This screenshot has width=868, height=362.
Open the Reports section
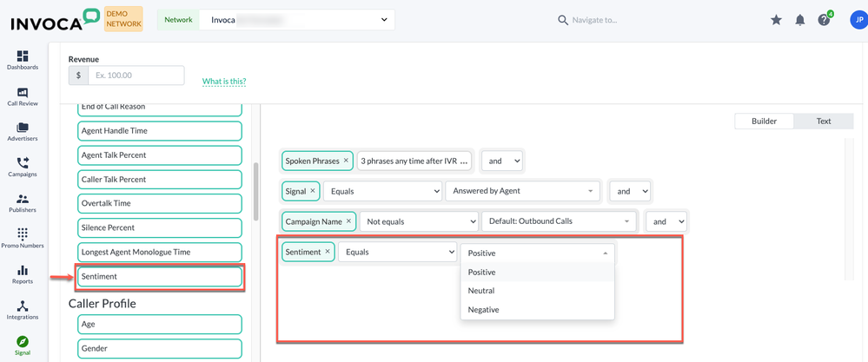23,274
